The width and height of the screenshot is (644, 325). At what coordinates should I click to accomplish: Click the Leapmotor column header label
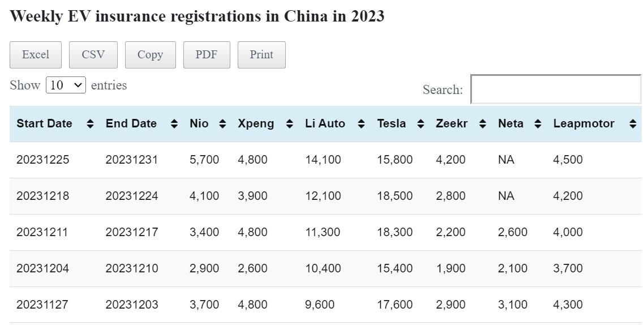click(583, 123)
